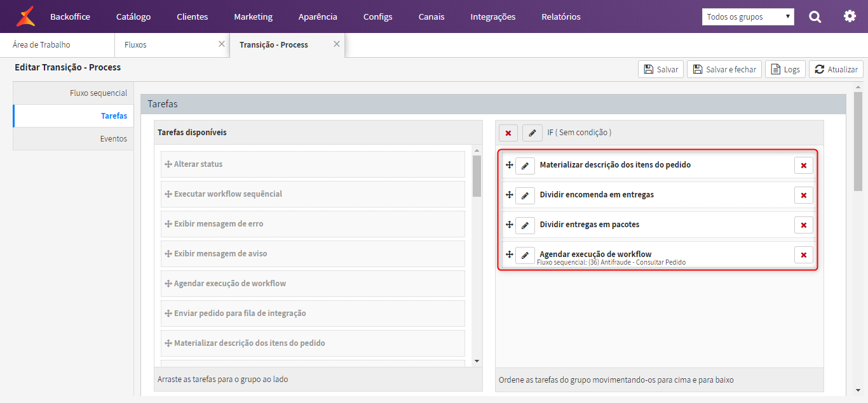Screen dimensions: 868x403
Task: Click down arrow of available tasks scrollbar
Action: point(477,361)
